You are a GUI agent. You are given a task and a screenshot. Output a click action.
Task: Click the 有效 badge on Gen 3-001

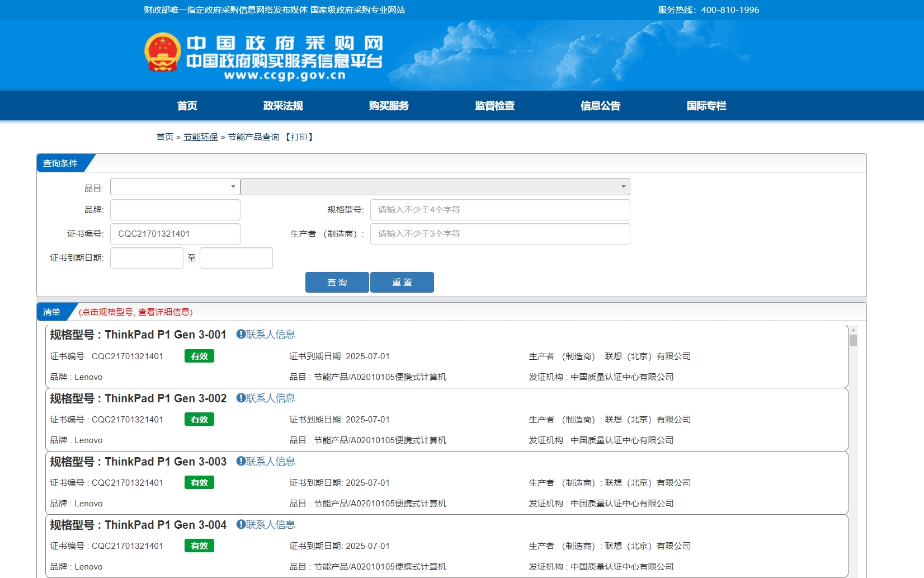pos(199,356)
